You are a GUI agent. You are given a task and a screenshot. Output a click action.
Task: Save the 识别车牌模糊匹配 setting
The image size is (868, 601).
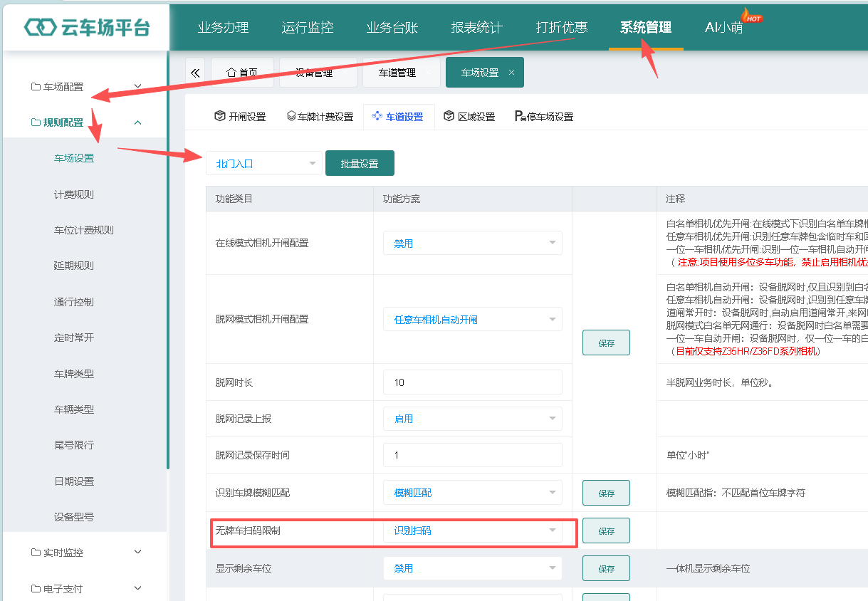pos(606,493)
